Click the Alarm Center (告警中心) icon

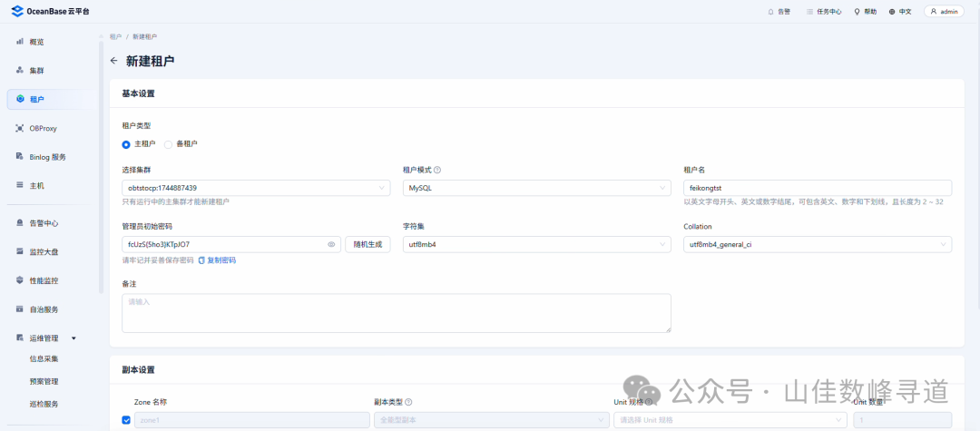19,222
